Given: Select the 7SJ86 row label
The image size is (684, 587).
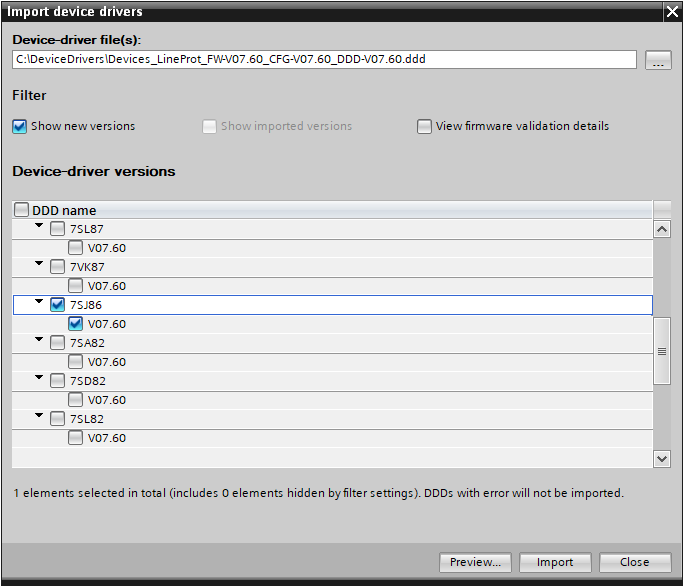Looking at the screenshot, I should pyautogui.click(x=86, y=305).
